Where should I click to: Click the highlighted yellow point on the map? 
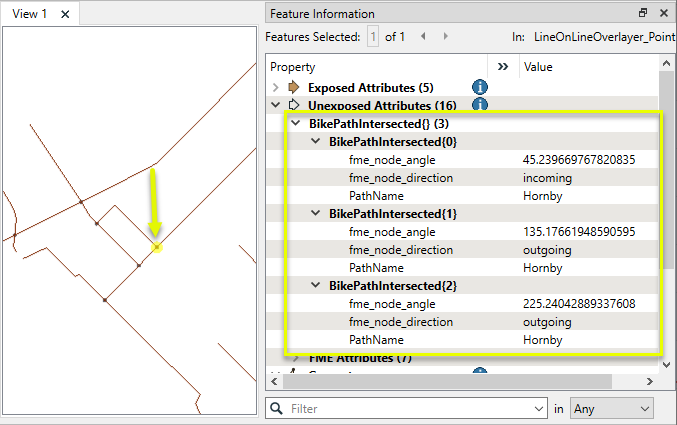pos(156,246)
